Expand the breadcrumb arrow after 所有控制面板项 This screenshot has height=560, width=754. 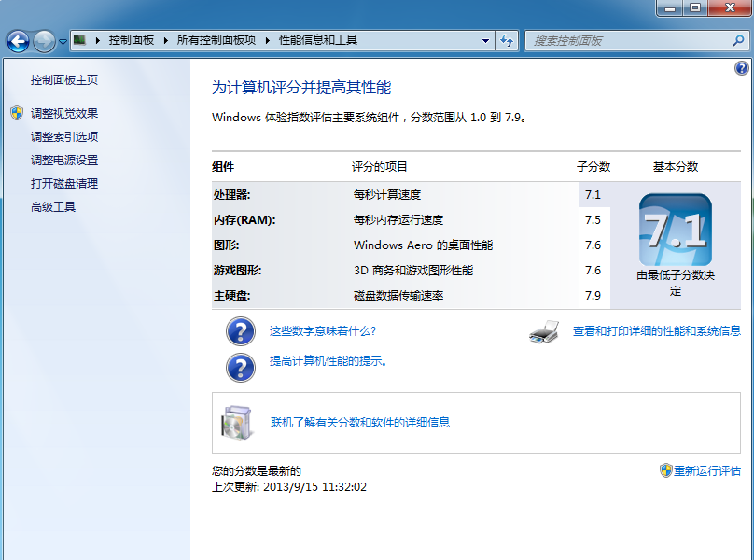tap(267, 40)
